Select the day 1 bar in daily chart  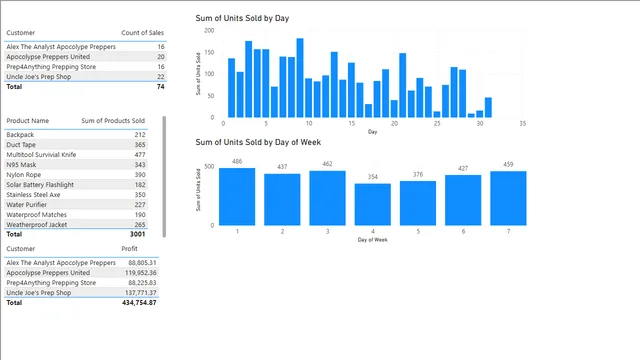coord(231,88)
